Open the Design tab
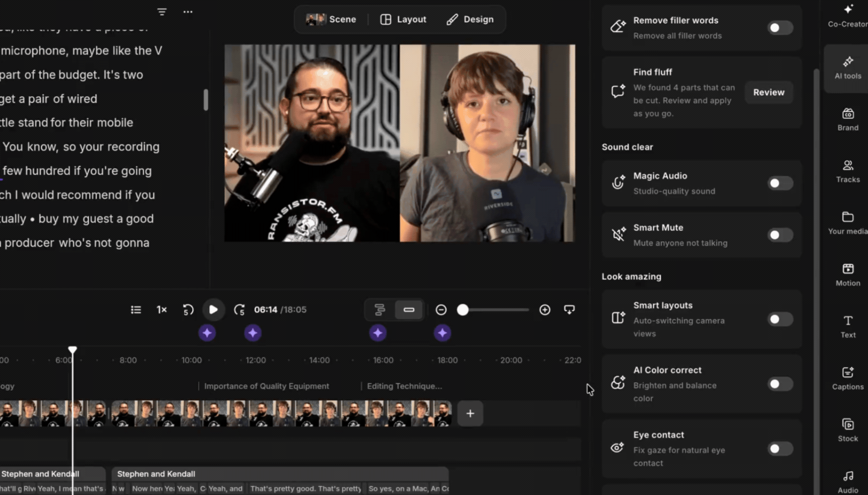Screen dimensions: 868x495 (470, 19)
